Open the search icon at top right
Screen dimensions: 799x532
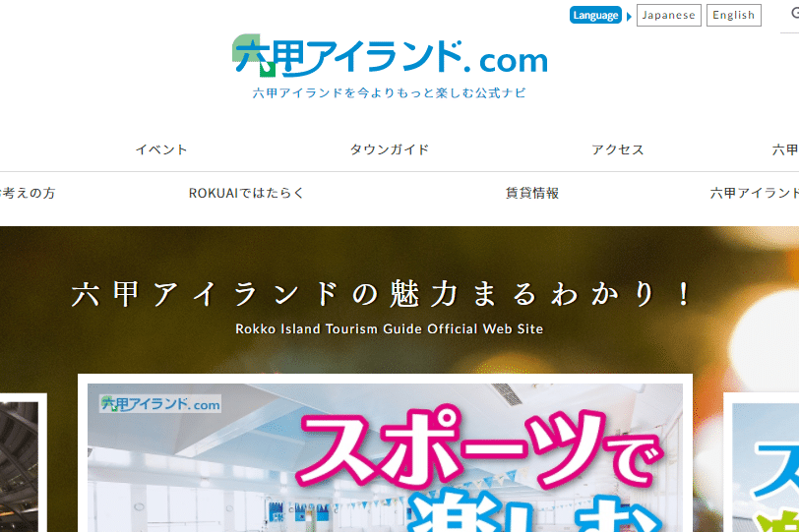click(x=794, y=14)
